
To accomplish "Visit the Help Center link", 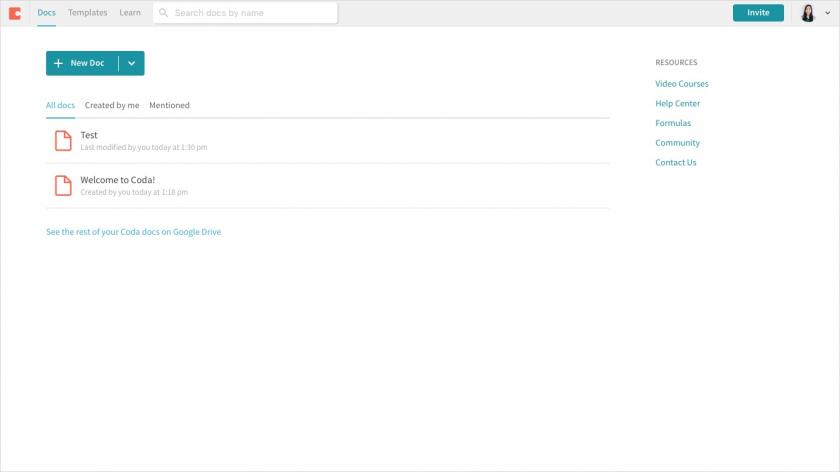I will [677, 104].
